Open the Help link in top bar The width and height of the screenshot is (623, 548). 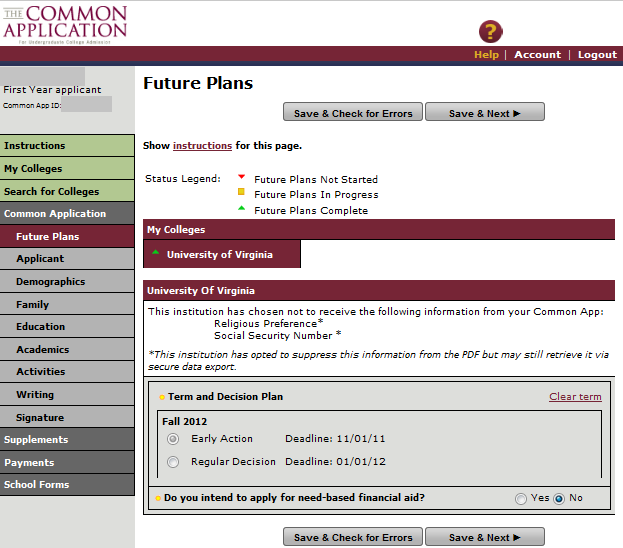click(486, 54)
